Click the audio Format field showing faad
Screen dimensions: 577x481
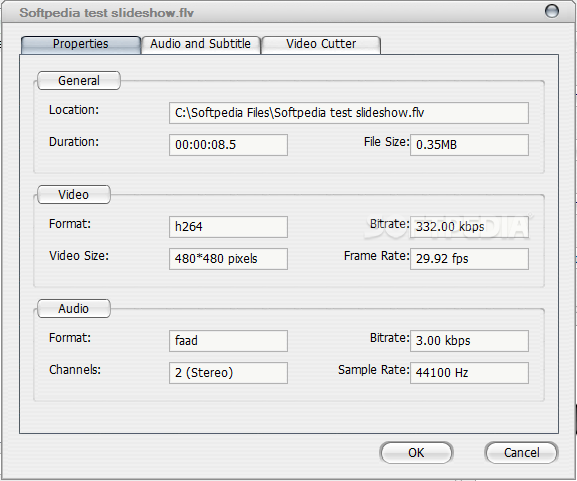coord(228,341)
